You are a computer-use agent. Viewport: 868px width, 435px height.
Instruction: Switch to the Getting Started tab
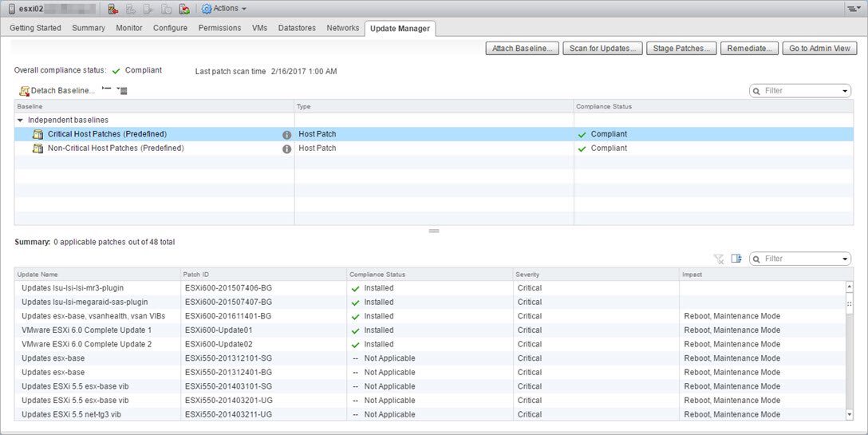click(x=35, y=28)
